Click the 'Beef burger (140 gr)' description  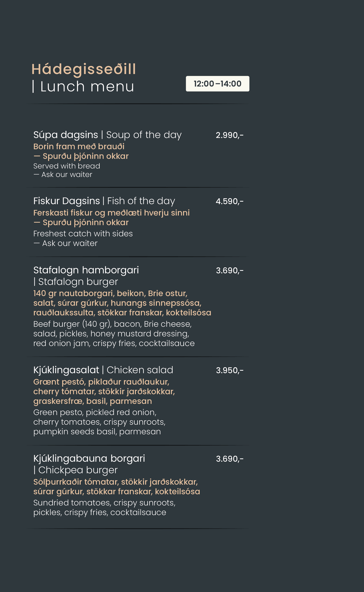click(x=112, y=324)
